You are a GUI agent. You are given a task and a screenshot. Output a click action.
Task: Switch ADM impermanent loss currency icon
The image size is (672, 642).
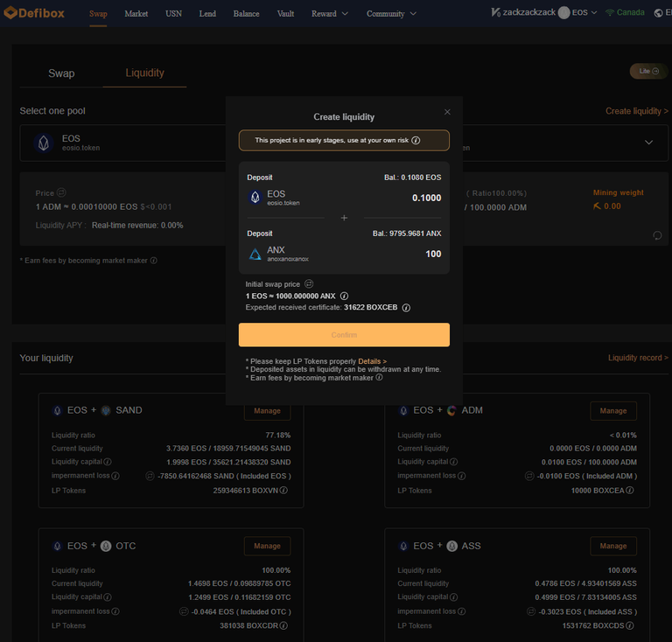(529, 476)
